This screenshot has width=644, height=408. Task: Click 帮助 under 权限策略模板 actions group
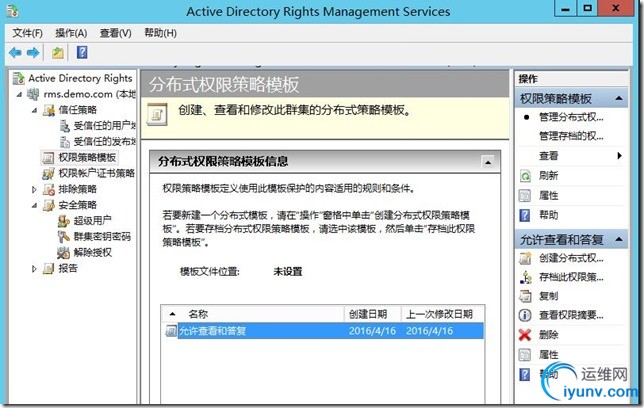click(x=548, y=215)
